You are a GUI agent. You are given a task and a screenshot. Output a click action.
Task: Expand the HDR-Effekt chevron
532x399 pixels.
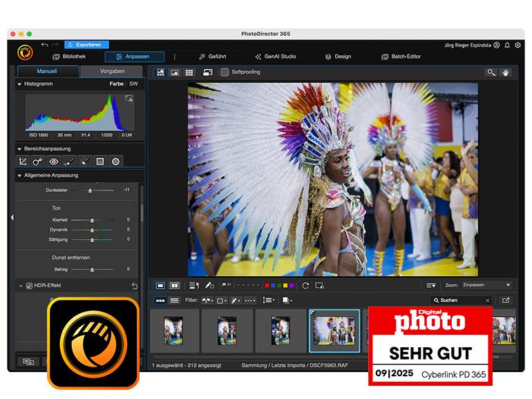click(20, 286)
